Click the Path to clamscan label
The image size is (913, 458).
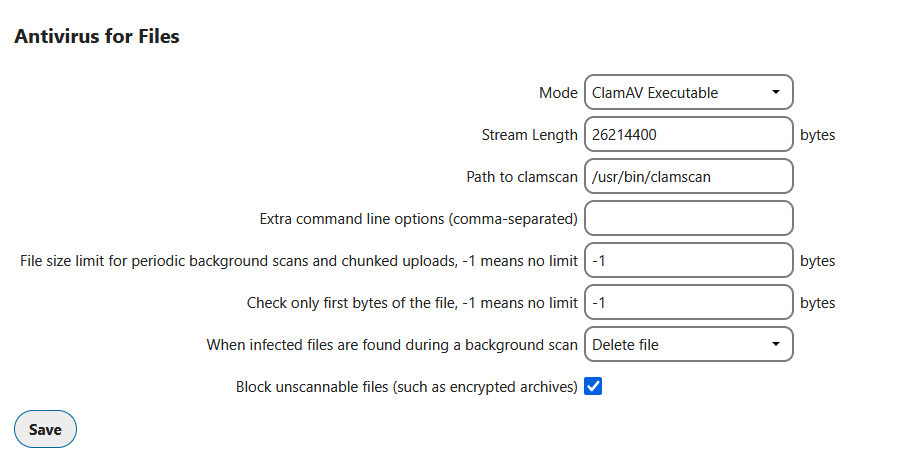(x=522, y=177)
